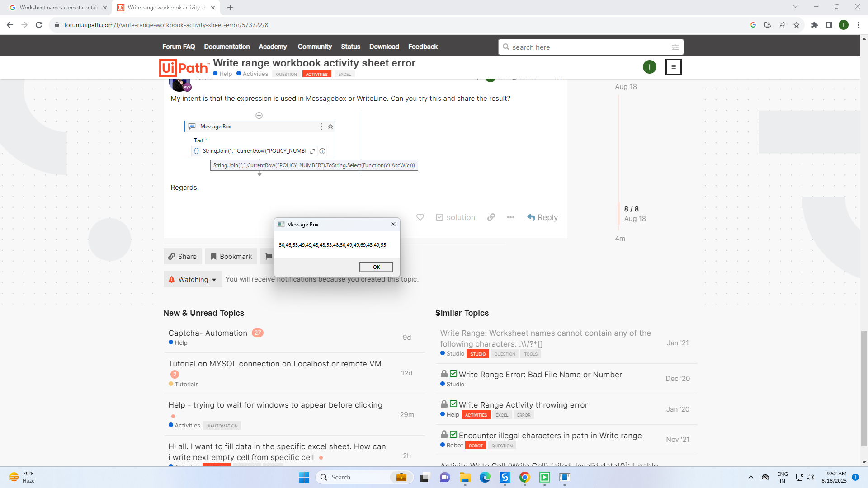The height and width of the screenshot is (488, 868).
Task: Open Captcha- Automation topic link
Action: pyautogui.click(x=208, y=333)
